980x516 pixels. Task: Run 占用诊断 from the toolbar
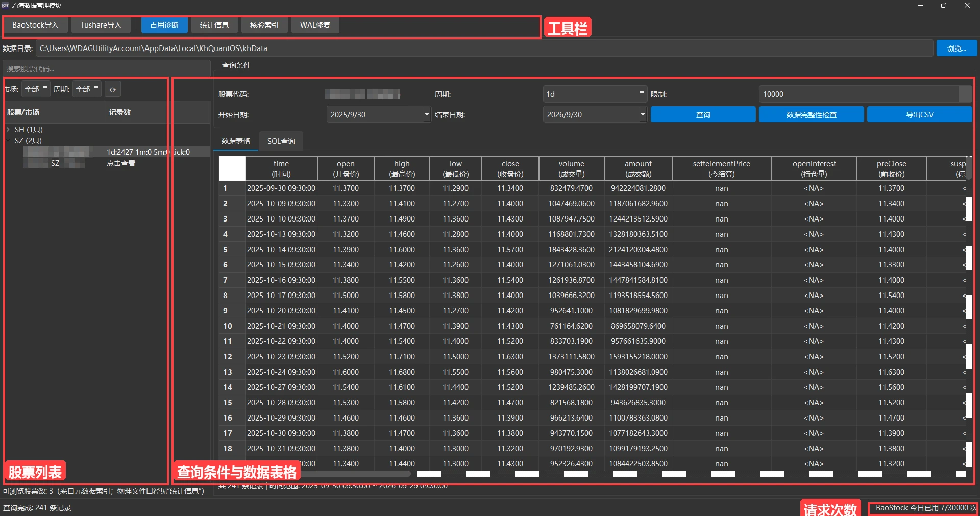(x=164, y=25)
